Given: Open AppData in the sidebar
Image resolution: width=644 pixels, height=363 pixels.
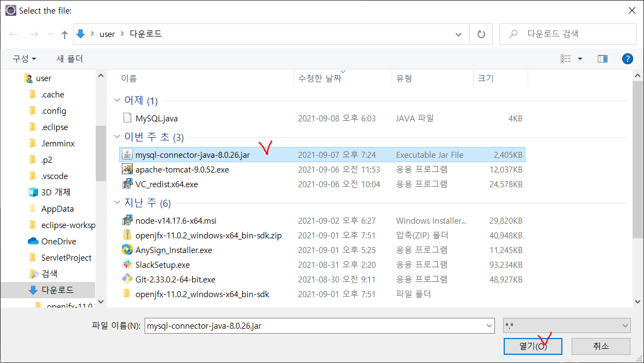Looking at the screenshot, I should (x=57, y=209).
